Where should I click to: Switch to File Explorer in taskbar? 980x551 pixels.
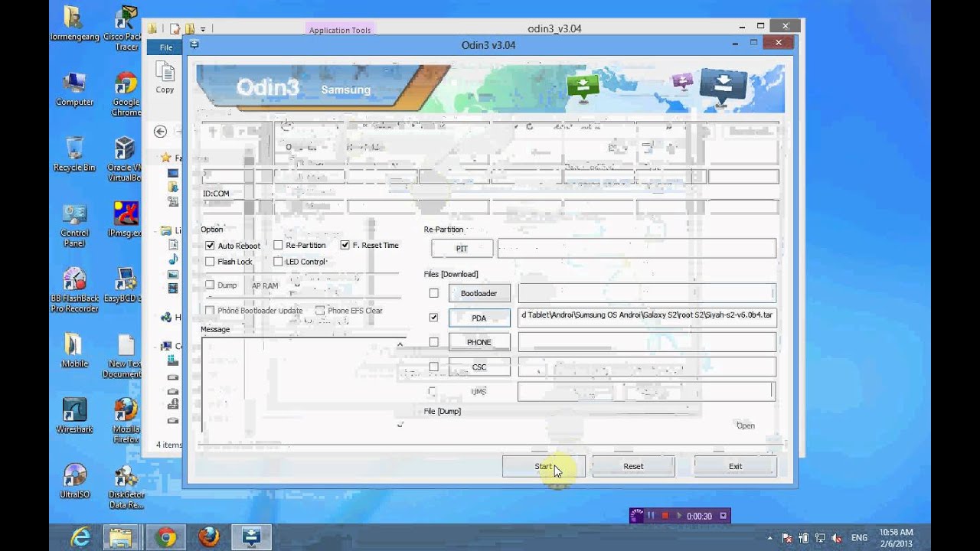[x=122, y=537]
